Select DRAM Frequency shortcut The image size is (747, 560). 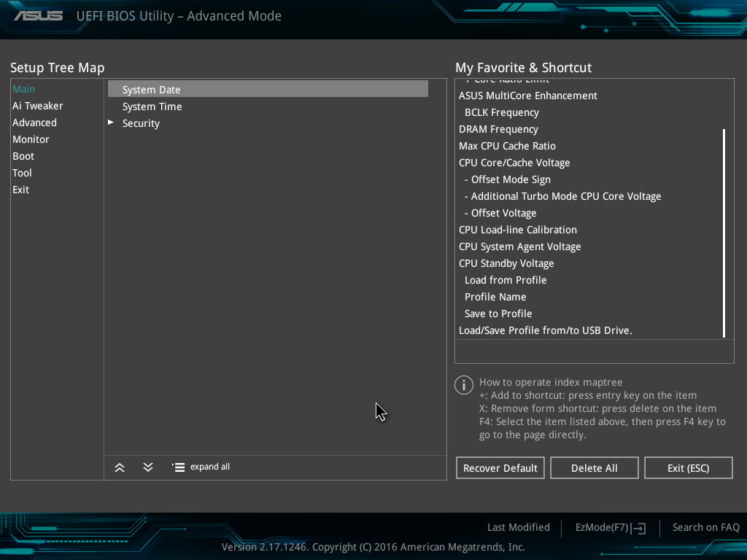tap(498, 129)
